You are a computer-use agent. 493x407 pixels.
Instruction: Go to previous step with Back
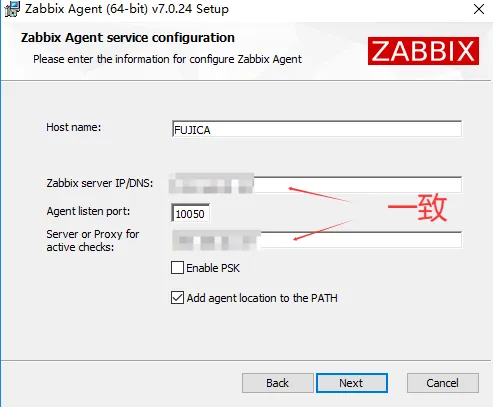point(278,383)
